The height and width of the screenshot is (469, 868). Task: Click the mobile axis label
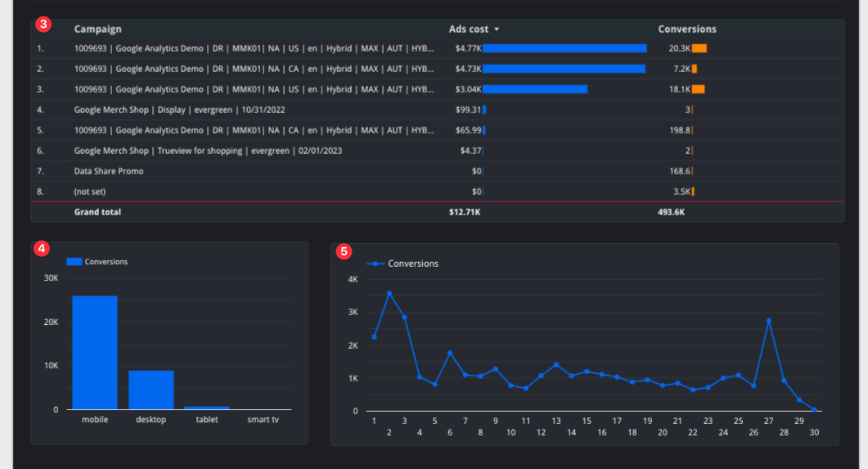(95, 420)
